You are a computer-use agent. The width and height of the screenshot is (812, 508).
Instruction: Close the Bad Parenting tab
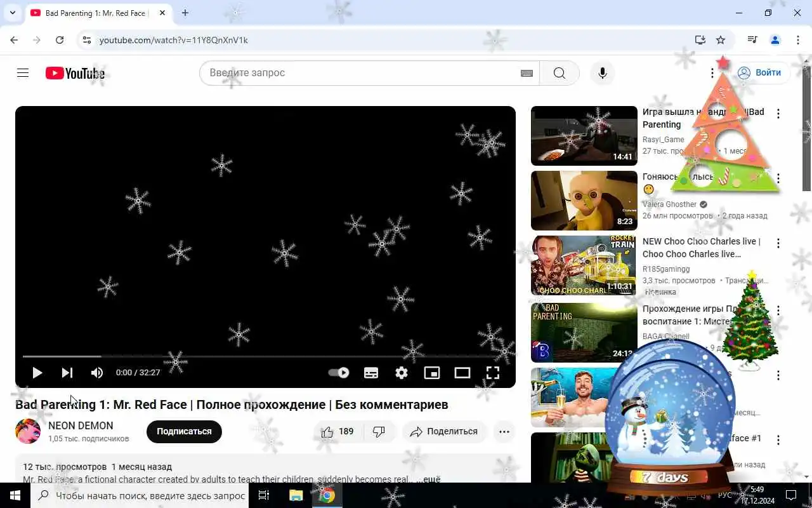pos(162,13)
